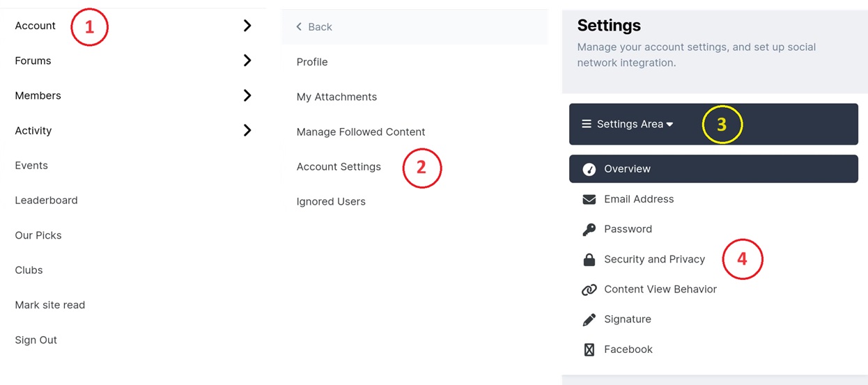Open the Leaderboard page
The height and width of the screenshot is (385, 868).
[46, 201]
